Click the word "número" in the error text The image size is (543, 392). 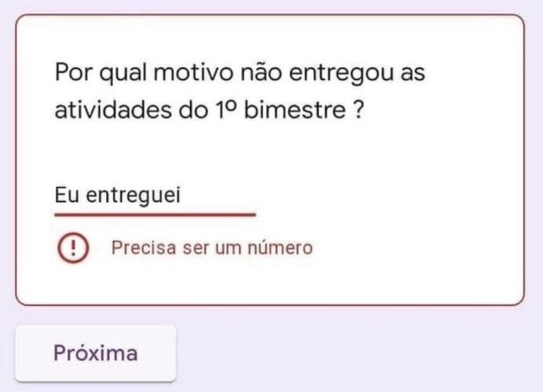(x=285, y=248)
